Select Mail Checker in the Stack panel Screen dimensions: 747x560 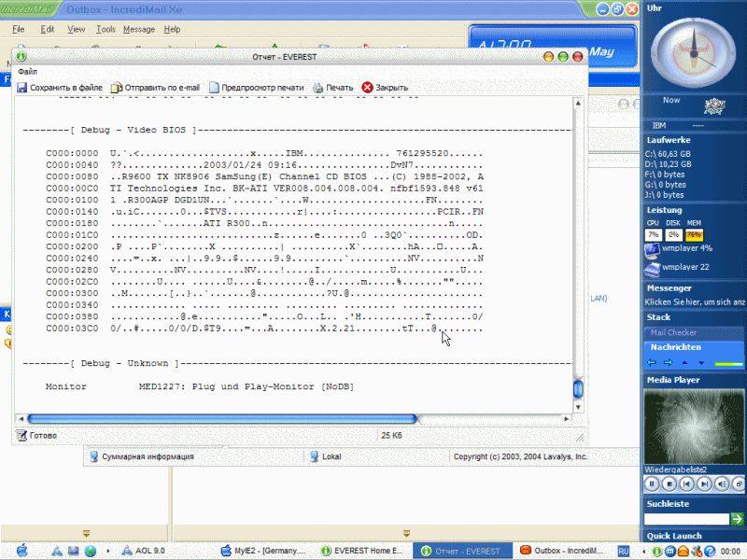point(694,332)
